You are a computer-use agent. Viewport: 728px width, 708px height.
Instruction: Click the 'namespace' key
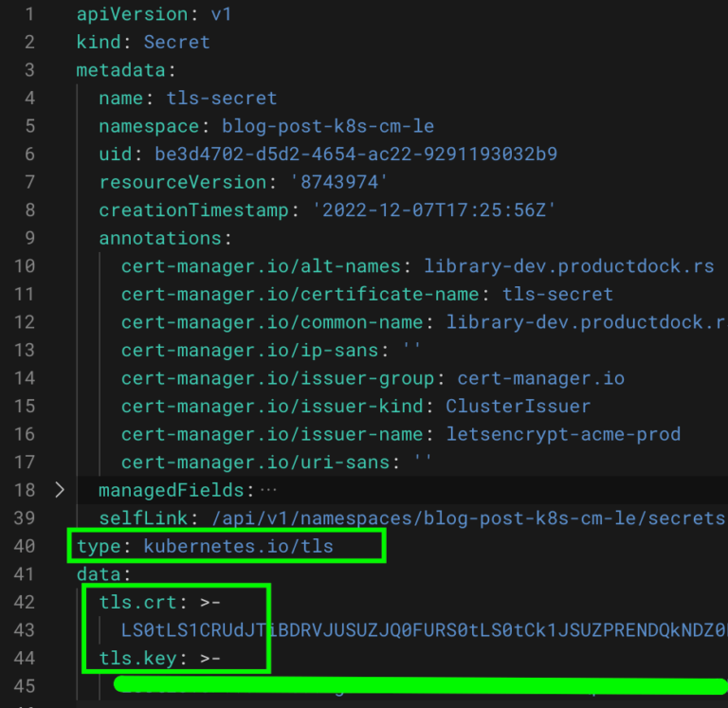(x=149, y=126)
